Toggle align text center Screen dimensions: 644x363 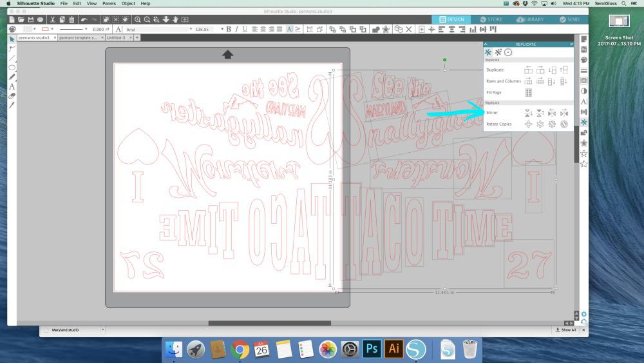pos(263,29)
